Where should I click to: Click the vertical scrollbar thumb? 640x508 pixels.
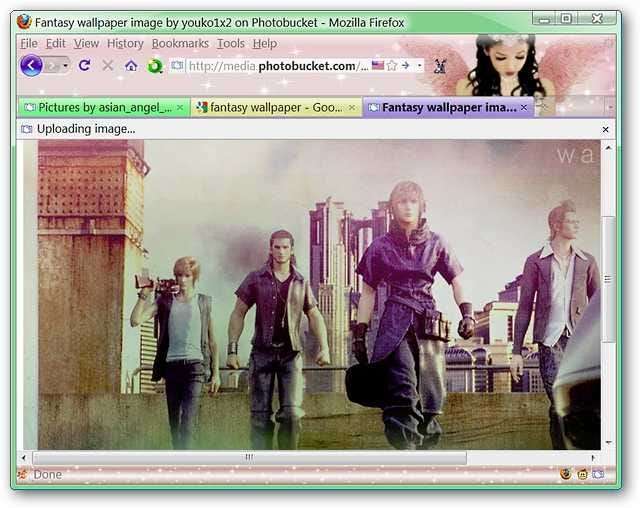(x=608, y=279)
